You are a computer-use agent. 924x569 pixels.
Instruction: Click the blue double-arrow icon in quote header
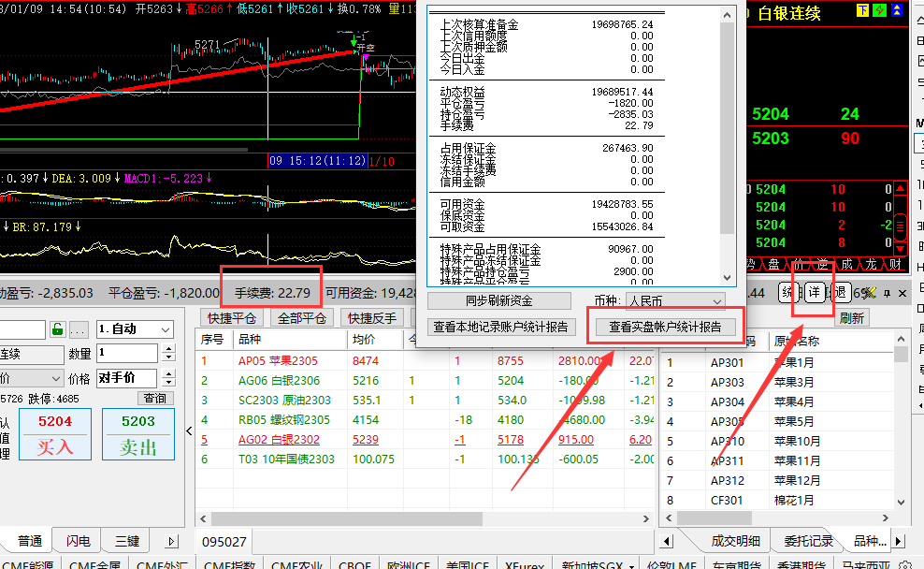pos(897,10)
